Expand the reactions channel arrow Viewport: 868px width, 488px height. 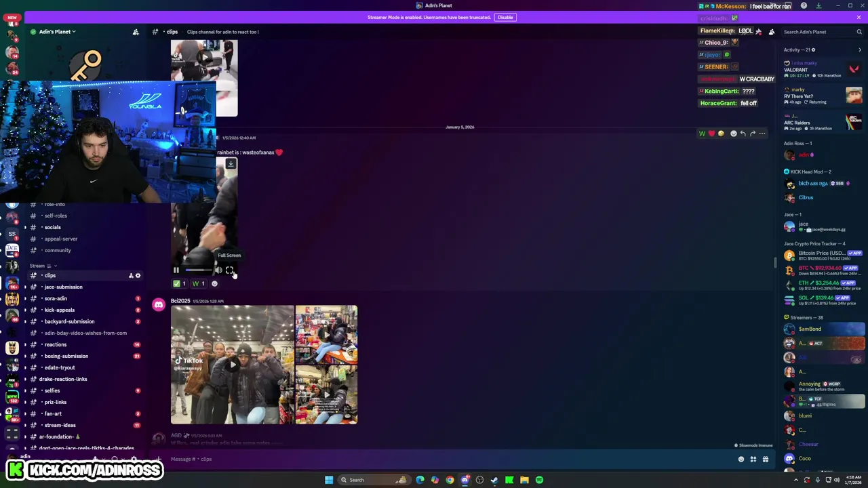pyautogui.click(x=25, y=345)
